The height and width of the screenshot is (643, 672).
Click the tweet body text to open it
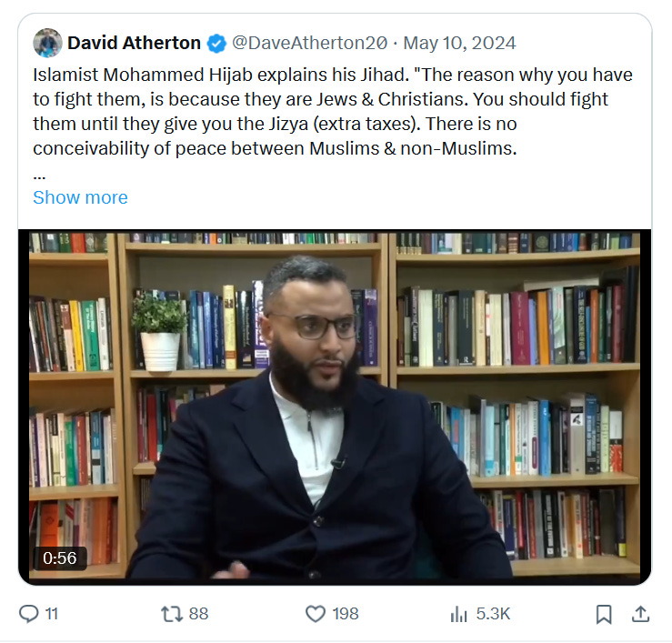point(333,112)
